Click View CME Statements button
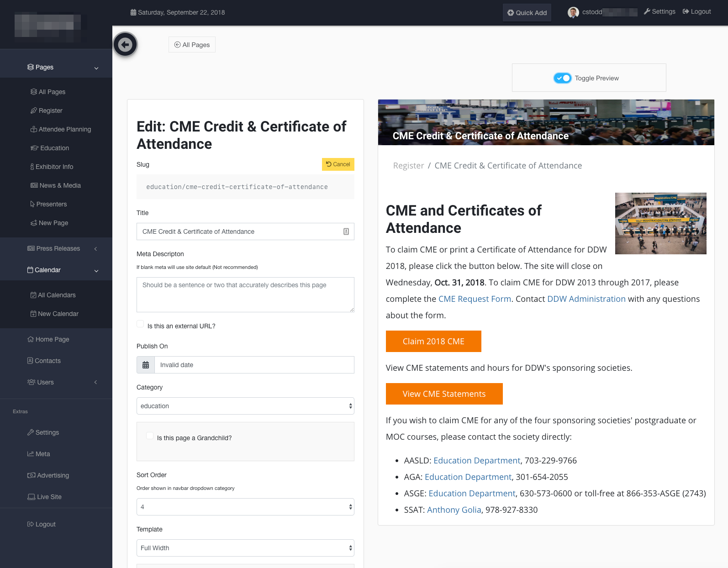Screen dimensions: 728x568 (444, 394)
